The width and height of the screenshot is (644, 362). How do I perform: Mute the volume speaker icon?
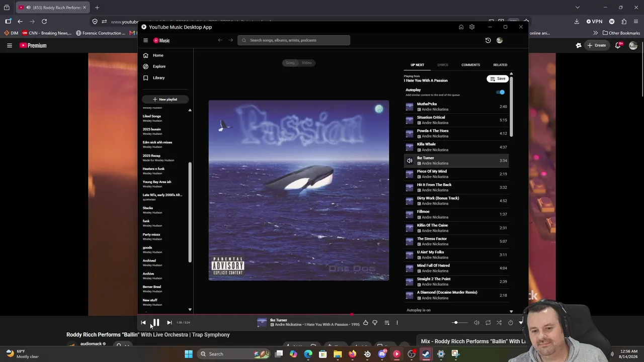[x=476, y=323]
